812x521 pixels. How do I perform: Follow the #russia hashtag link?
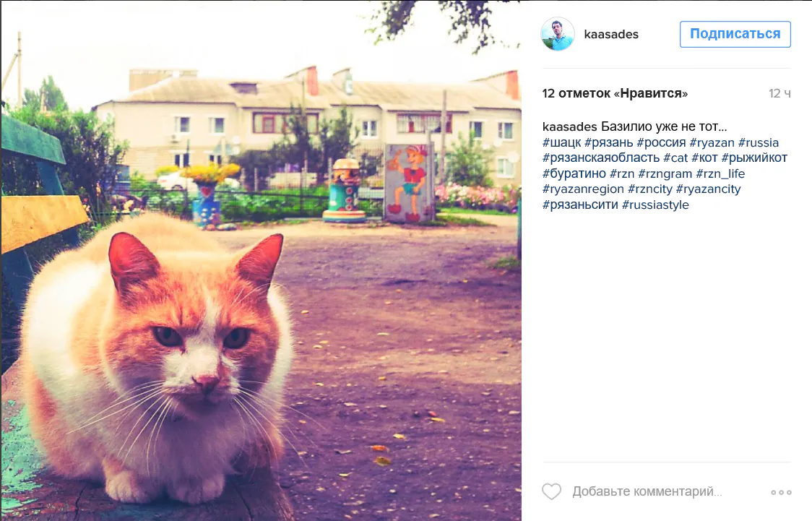pyautogui.click(x=759, y=142)
